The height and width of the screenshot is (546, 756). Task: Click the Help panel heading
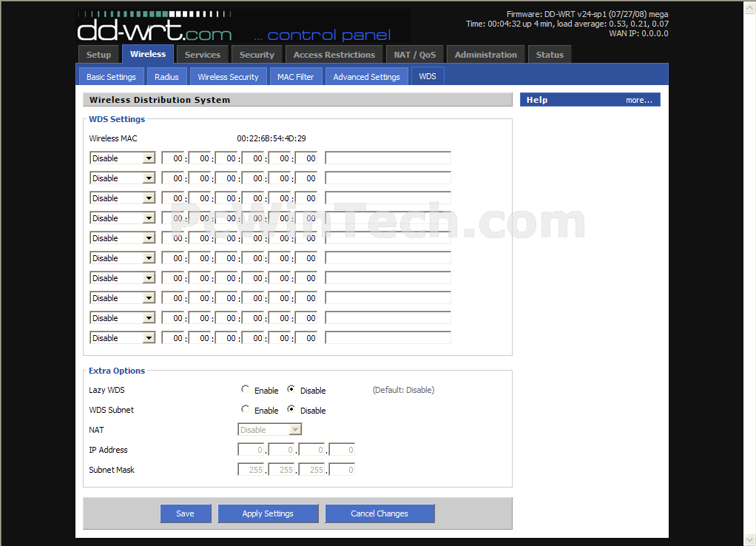(x=537, y=100)
